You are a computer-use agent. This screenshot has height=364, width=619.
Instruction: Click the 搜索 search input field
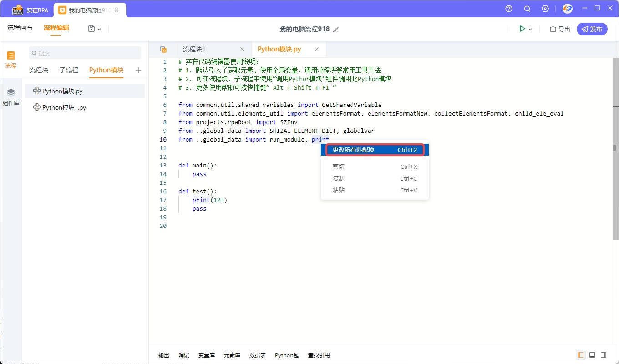85,53
